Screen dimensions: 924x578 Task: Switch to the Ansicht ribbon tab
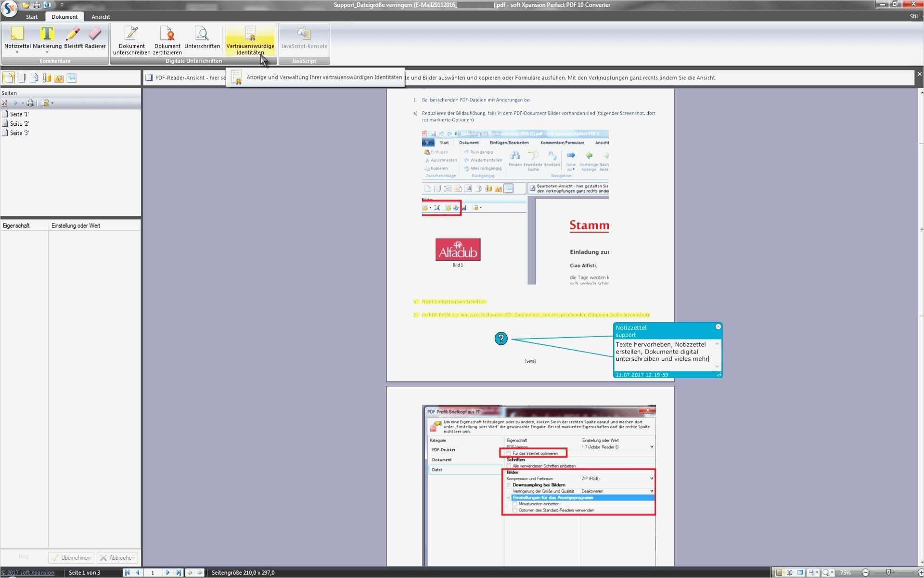[x=101, y=17]
